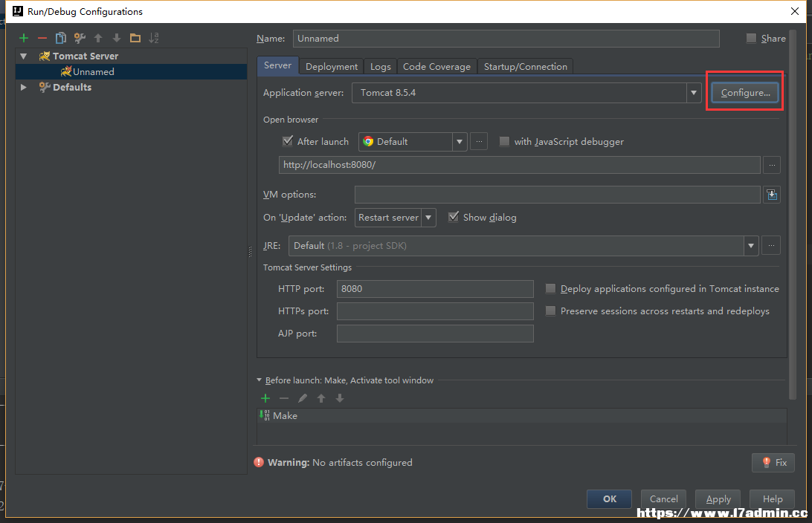The image size is (812, 523).
Task: Click the VM options field
Action: pyautogui.click(x=557, y=195)
